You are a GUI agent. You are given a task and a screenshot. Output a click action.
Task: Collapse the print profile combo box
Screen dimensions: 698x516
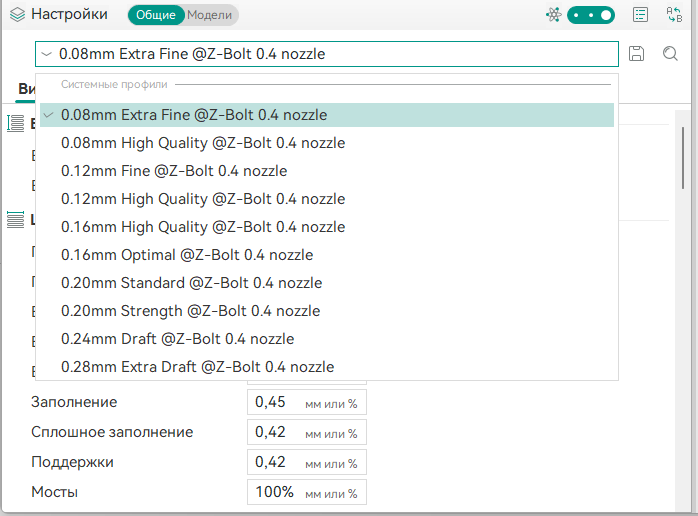click(x=327, y=54)
